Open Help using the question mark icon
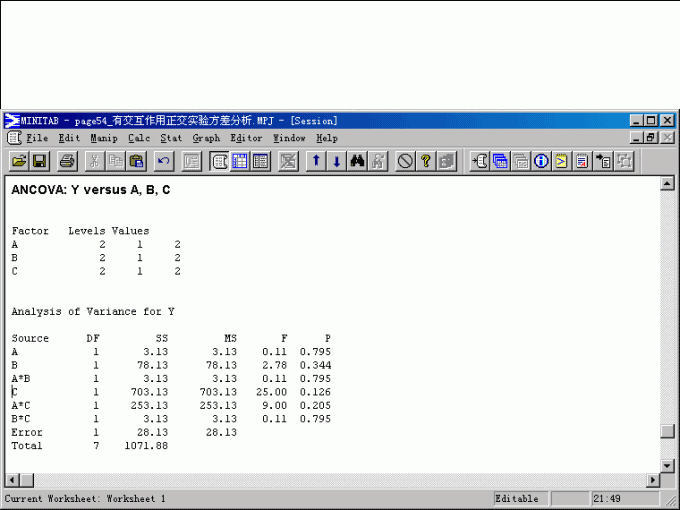Viewport: 680px width, 510px height. coord(426,161)
